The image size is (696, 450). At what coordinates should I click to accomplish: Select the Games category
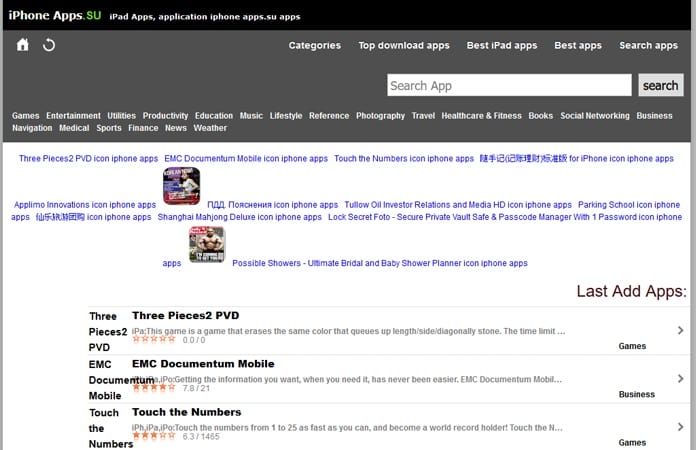click(x=26, y=116)
